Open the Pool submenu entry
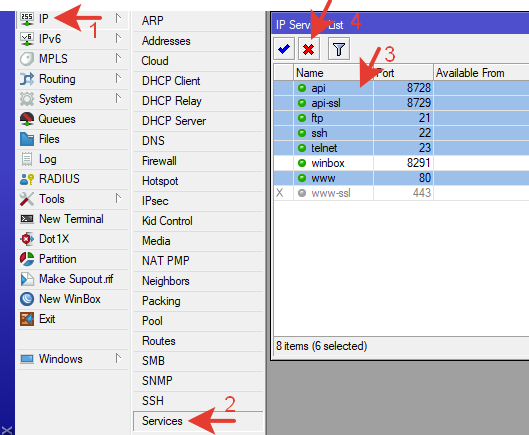 (198, 321)
